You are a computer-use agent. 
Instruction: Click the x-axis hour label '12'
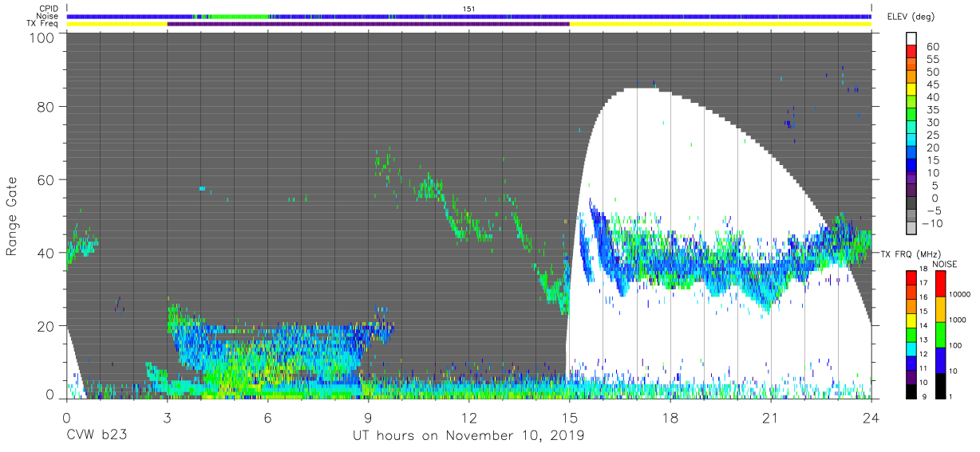[469, 417]
